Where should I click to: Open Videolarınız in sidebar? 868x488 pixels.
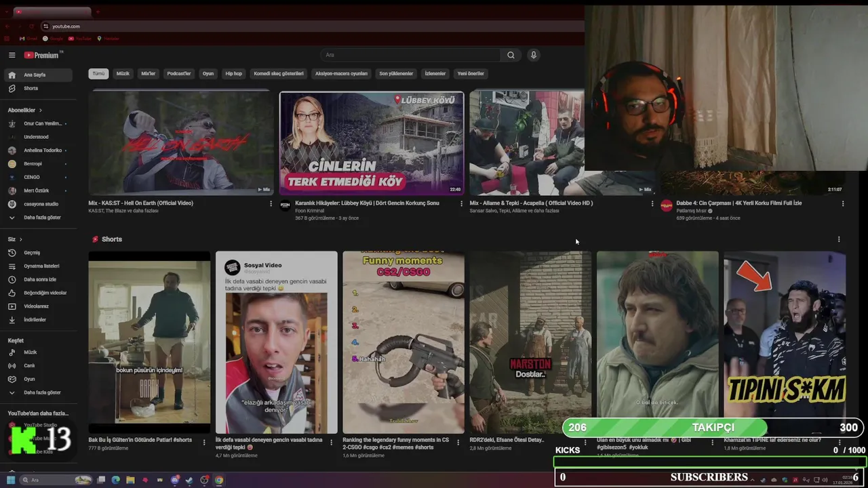(x=38, y=306)
